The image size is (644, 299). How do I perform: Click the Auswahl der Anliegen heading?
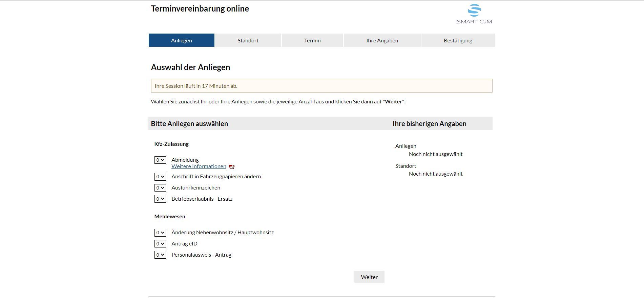(190, 67)
